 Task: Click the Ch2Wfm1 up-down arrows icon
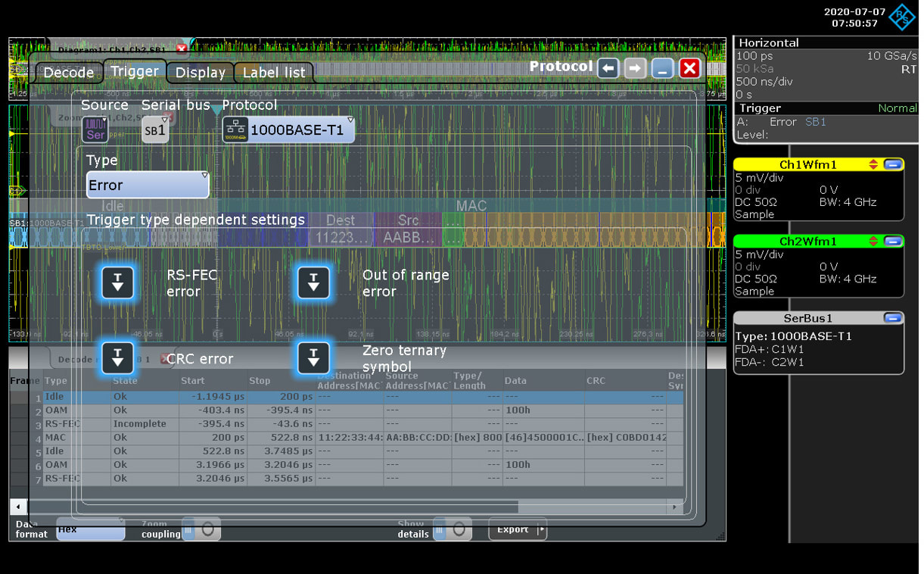[x=873, y=242]
